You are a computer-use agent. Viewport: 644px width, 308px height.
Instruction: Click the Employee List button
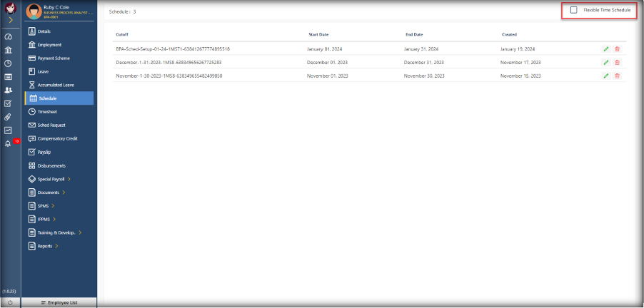(x=59, y=302)
